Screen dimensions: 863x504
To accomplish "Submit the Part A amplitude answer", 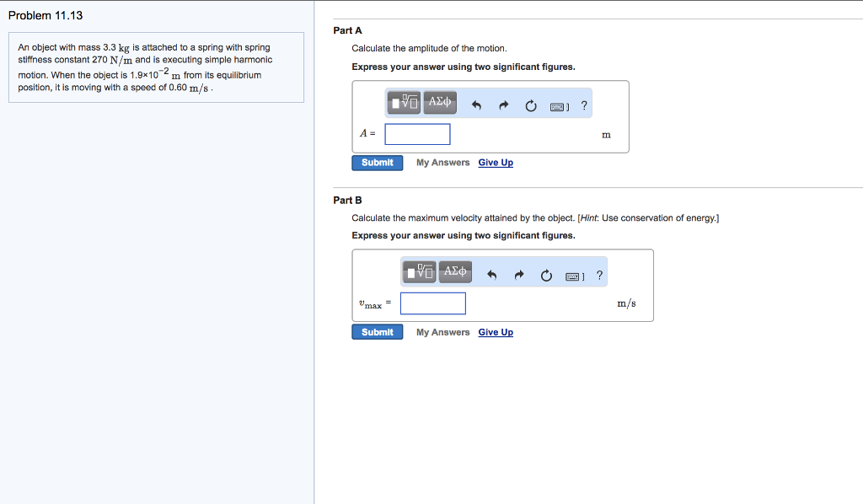I will (377, 163).
